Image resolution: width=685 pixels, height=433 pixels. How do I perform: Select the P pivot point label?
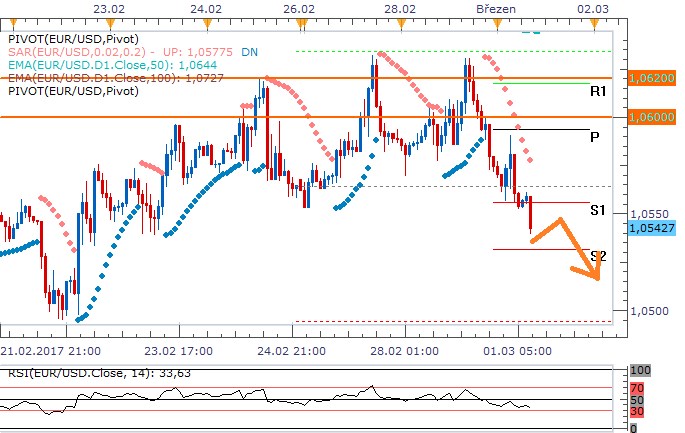(594, 138)
